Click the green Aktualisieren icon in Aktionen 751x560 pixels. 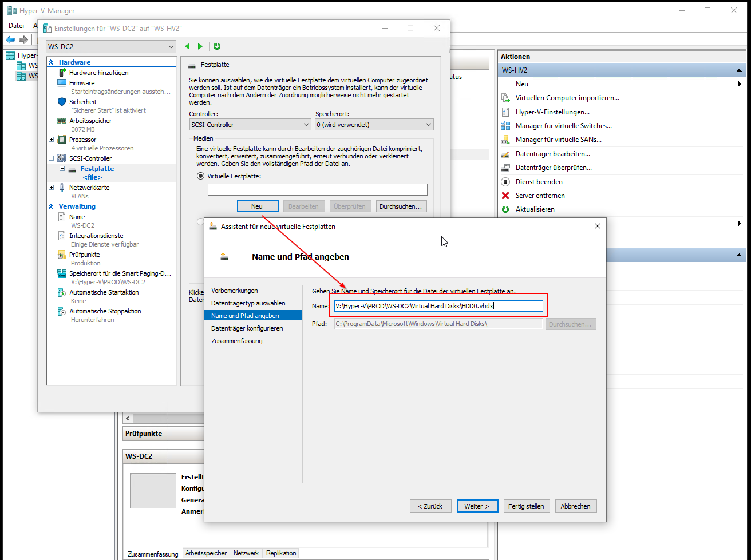[x=505, y=209]
